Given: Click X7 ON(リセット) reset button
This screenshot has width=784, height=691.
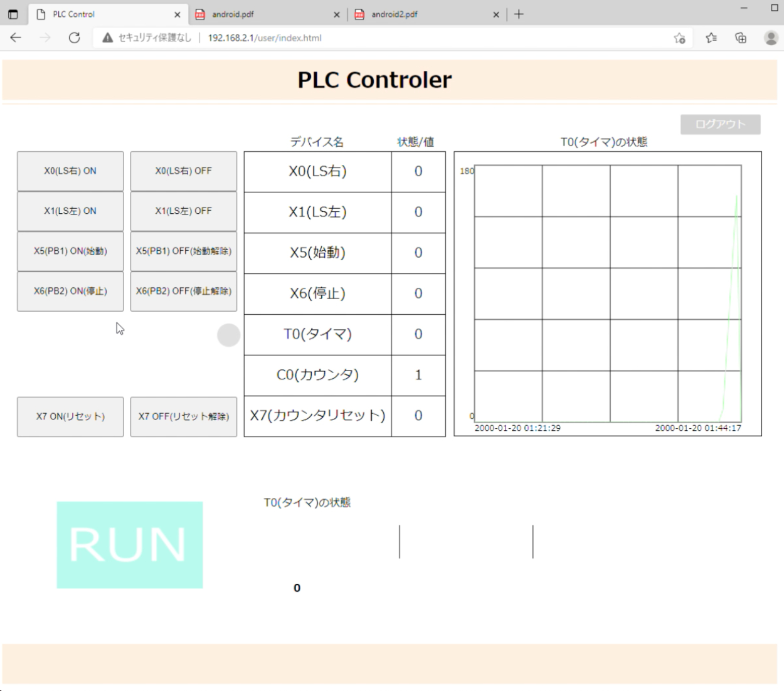Looking at the screenshot, I should point(70,416).
